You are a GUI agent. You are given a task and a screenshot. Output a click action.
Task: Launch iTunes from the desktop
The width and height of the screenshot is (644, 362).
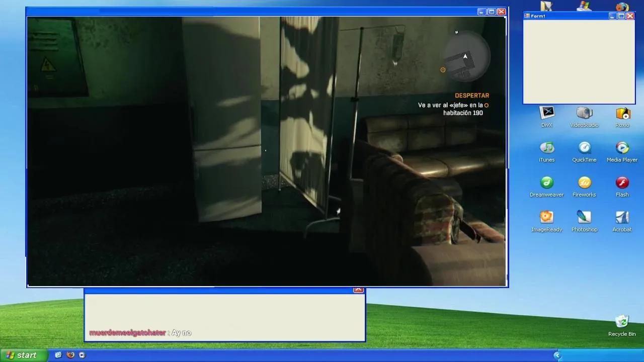(547, 151)
